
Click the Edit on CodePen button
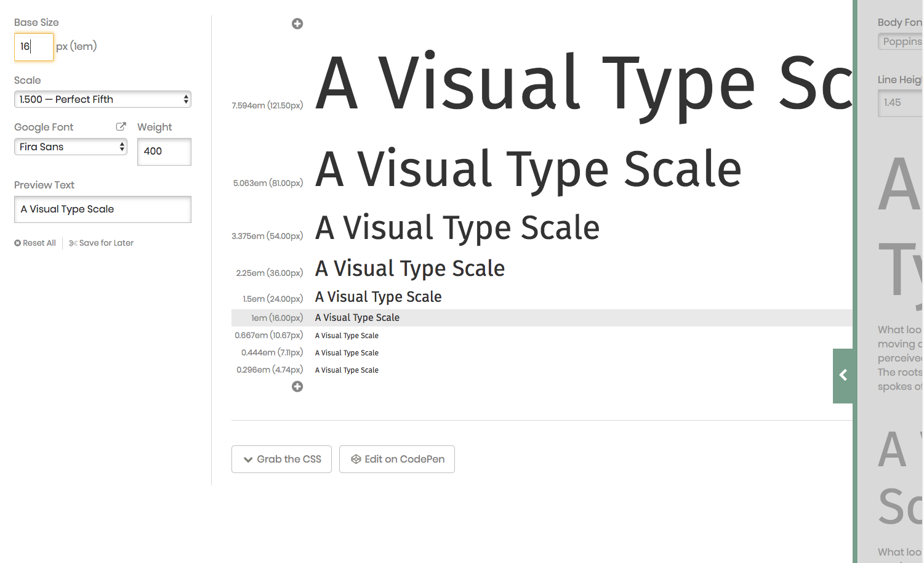(x=397, y=459)
